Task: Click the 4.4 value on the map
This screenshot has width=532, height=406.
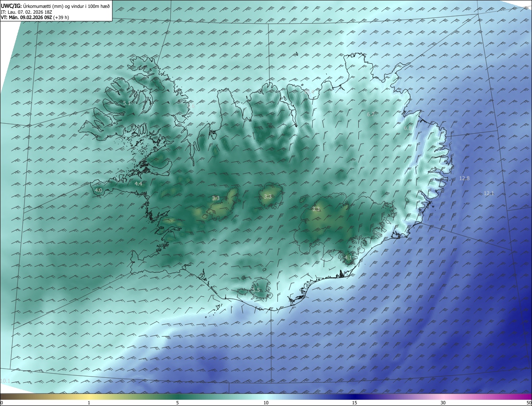Action: [x=138, y=183]
